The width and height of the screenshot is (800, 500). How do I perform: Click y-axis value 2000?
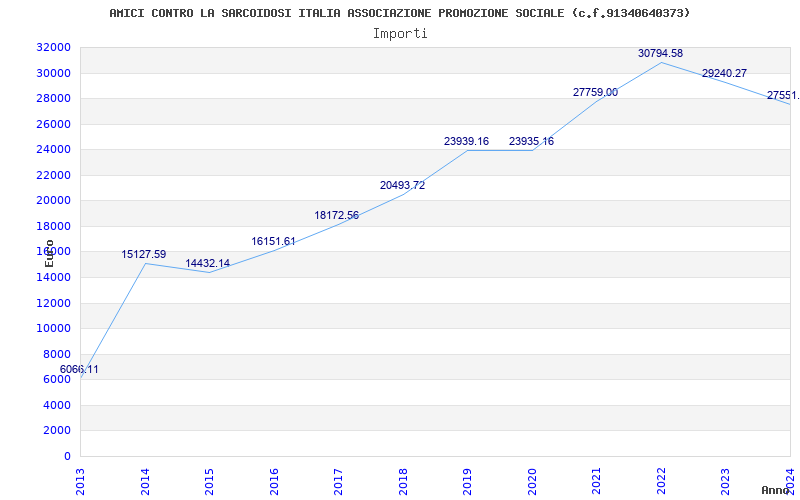pos(56,431)
